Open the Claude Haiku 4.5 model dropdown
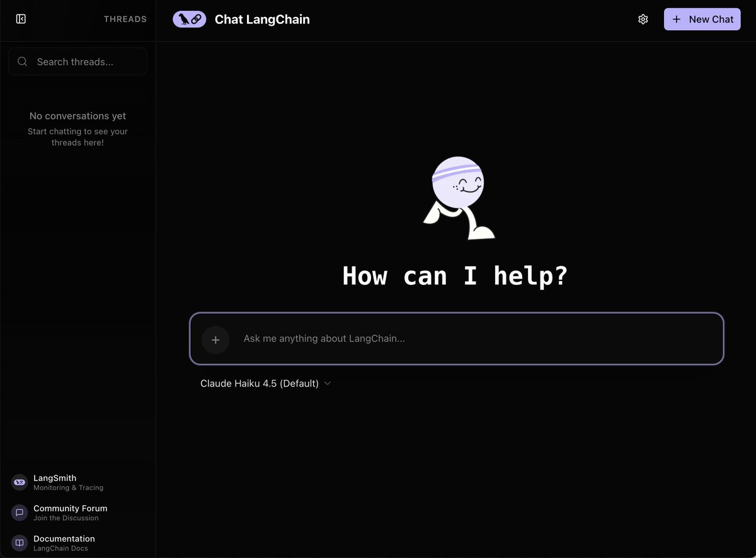This screenshot has height=558, width=756. point(260,383)
